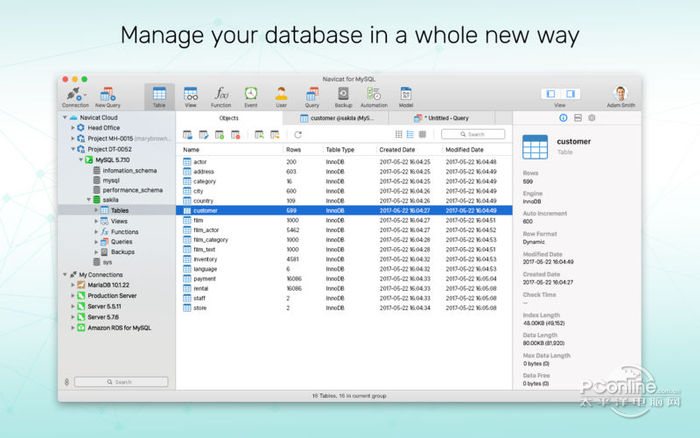
Task: Toggle the left sidebar view button
Action: coord(549,93)
